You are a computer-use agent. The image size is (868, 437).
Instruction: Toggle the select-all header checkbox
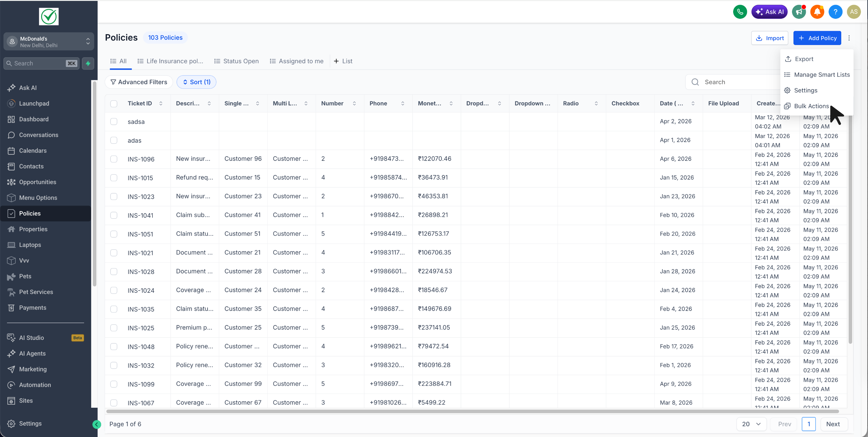pyautogui.click(x=114, y=104)
